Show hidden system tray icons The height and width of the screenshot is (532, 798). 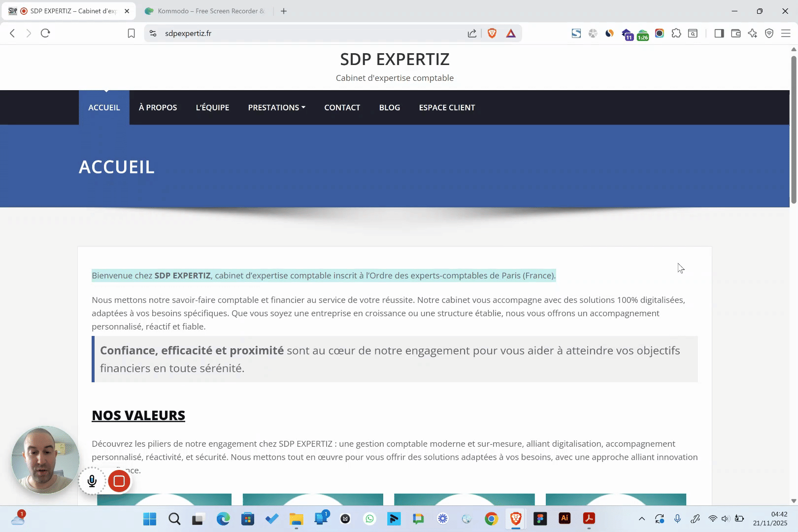[641, 518]
